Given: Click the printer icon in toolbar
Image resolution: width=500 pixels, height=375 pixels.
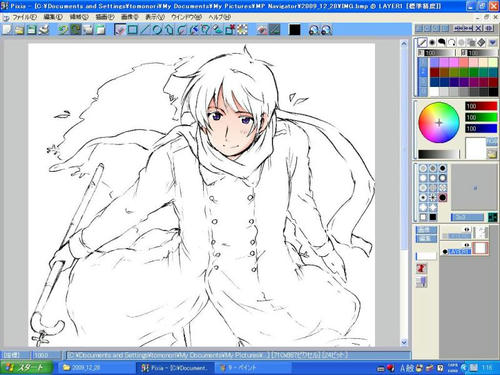Looking at the screenshot, I should point(44,30).
